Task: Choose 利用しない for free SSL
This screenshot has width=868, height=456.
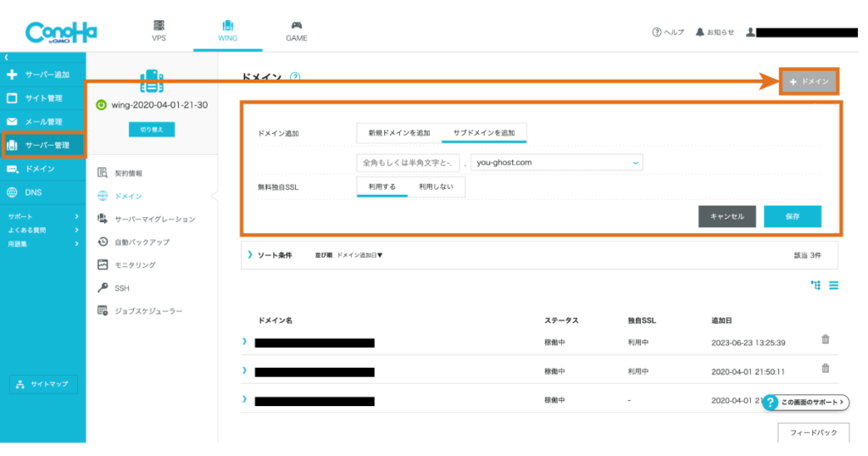Action: point(437,186)
